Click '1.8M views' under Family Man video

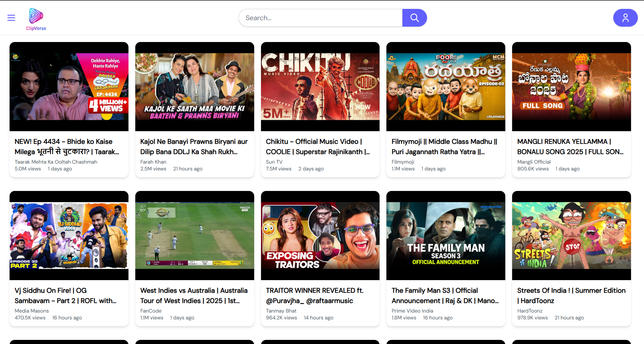click(x=404, y=318)
